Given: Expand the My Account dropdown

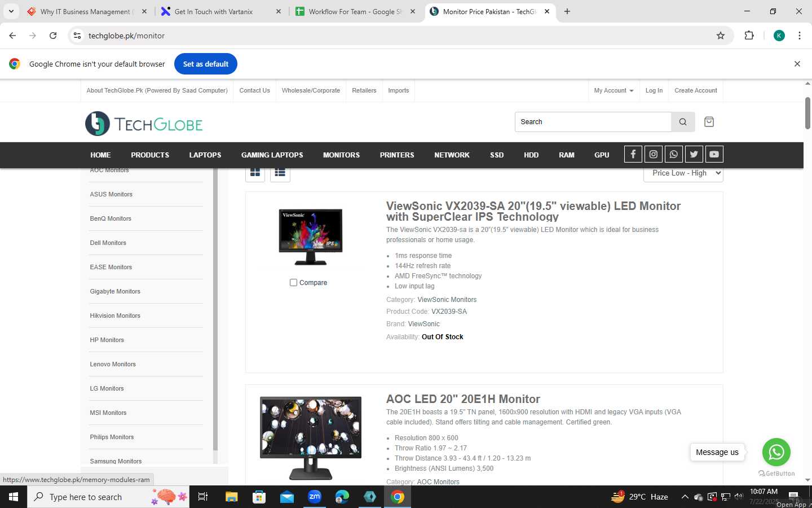Looking at the screenshot, I should [614, 90].
